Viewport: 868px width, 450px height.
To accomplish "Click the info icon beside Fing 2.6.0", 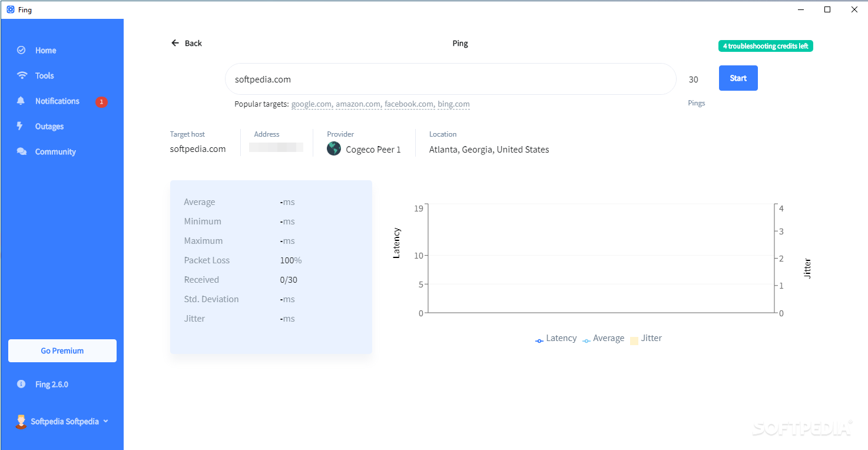I will point(21,384).
